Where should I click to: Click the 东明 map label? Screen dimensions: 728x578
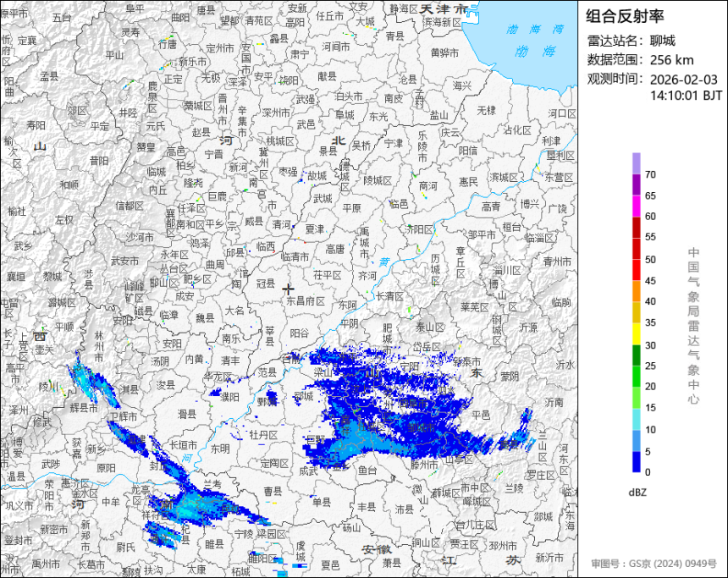[x=220, y=449]
